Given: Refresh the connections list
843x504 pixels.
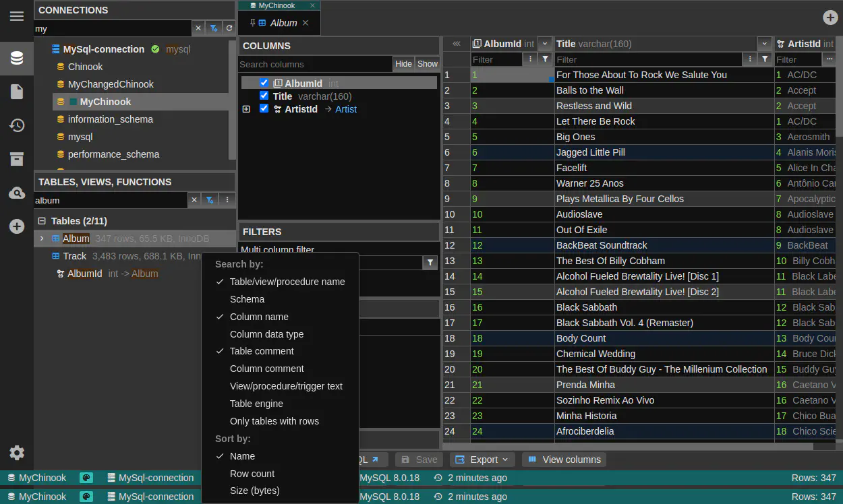Looking at the screenshot, I should point(229,28).
